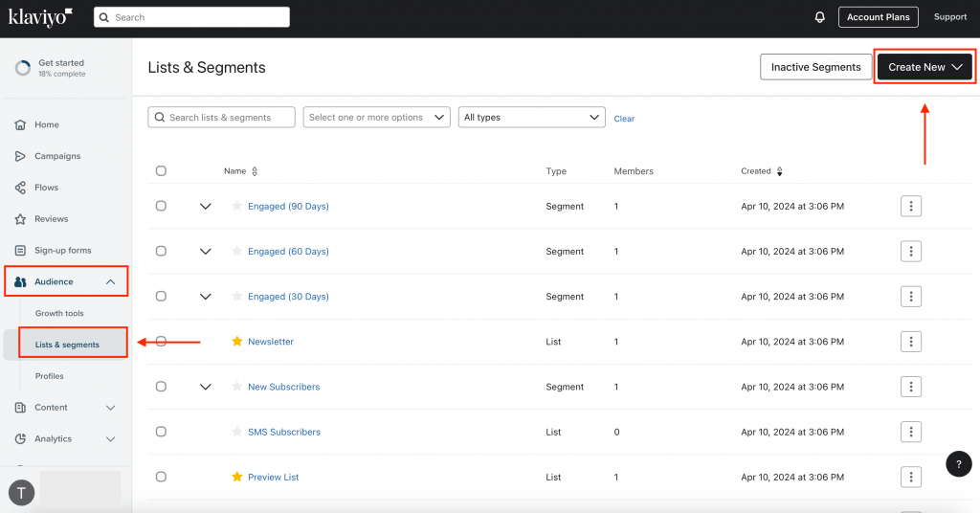
Task: Open more options for Newsletter row
Action: click(x=911, y=342)
